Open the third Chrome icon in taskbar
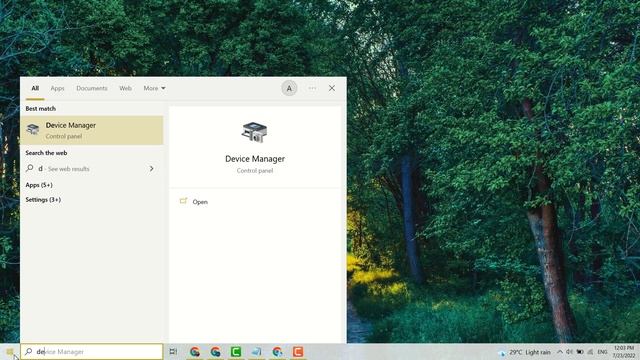This screenshot has width=640, height=360. pyautogui.click(x=278, y=351)
